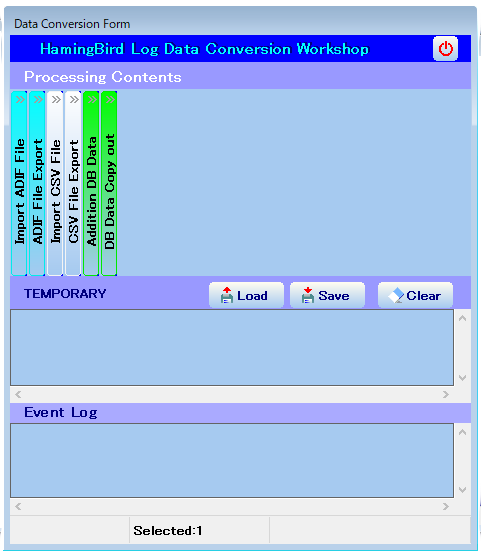Click Event Log vertical scrollbar down arrow

[x=462, y=490]
